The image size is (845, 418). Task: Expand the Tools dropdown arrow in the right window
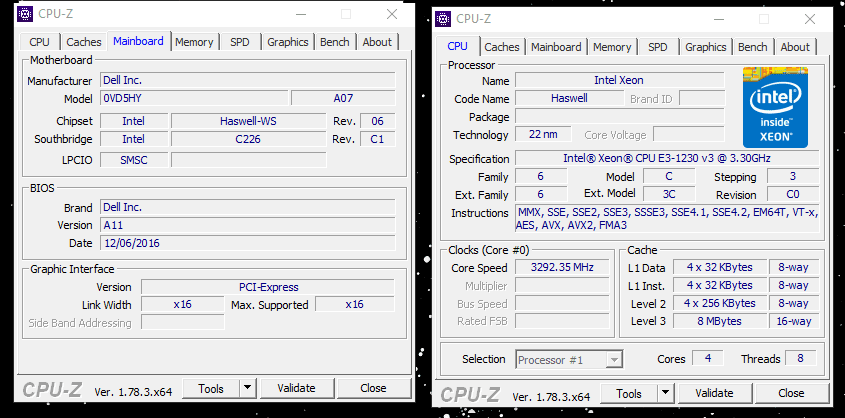point(666,394)
